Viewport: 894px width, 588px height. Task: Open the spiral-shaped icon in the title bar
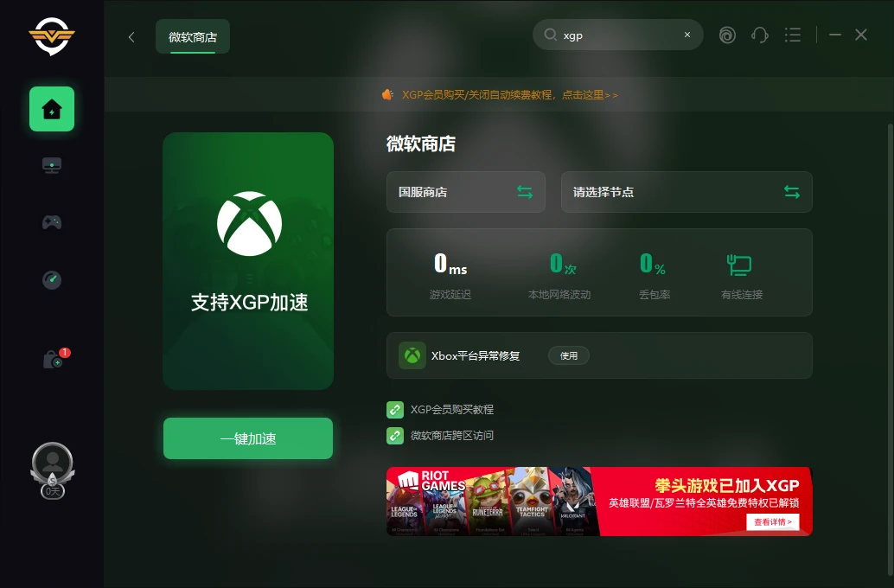point(727,35)
